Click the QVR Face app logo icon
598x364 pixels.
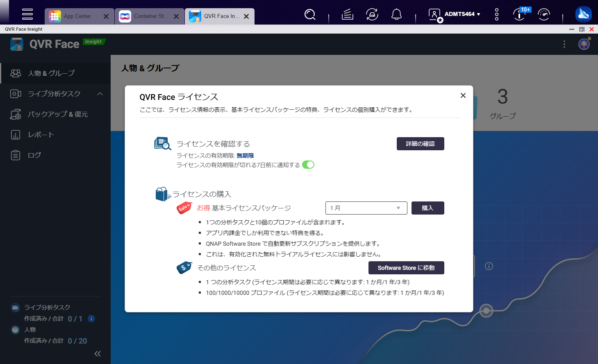click(x=17, y=44)
